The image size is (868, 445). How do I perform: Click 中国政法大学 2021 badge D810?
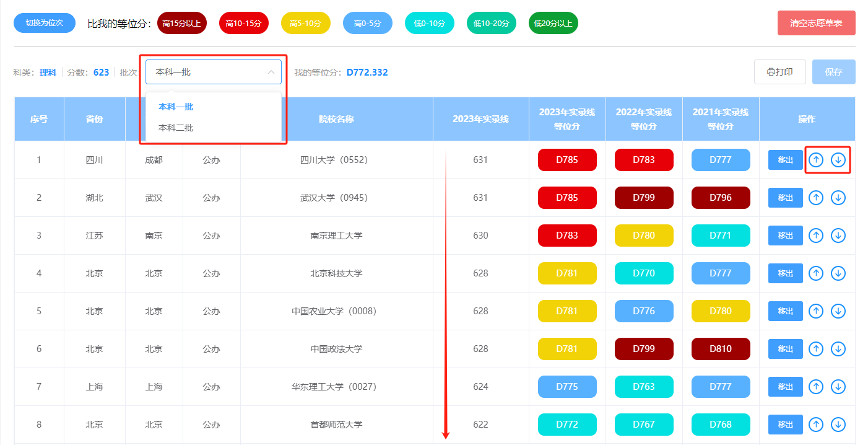pyautogui.click(x=721, y=349)
